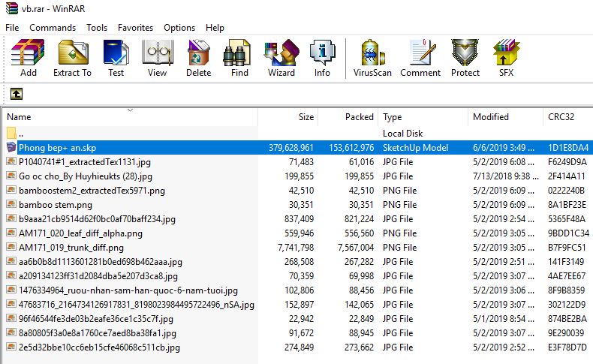The image size is (593, 364).
Task: Select file name 'AM171_020_leaf_diff_alpha.png'
Action: 80,233
